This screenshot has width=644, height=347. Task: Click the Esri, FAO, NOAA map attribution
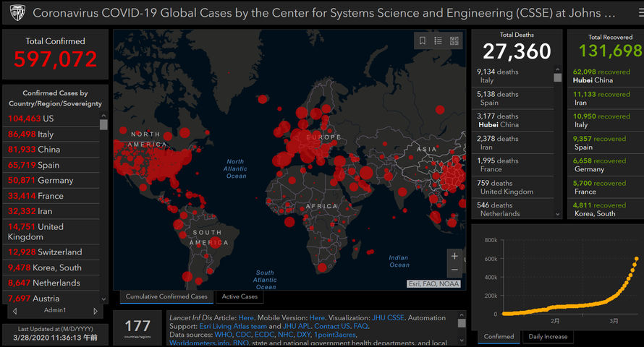433,284
